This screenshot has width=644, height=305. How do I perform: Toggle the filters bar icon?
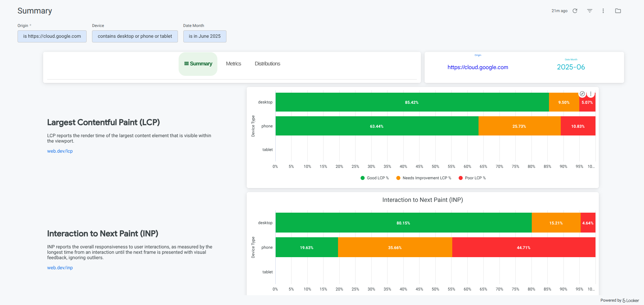click(x=590, y=11)
